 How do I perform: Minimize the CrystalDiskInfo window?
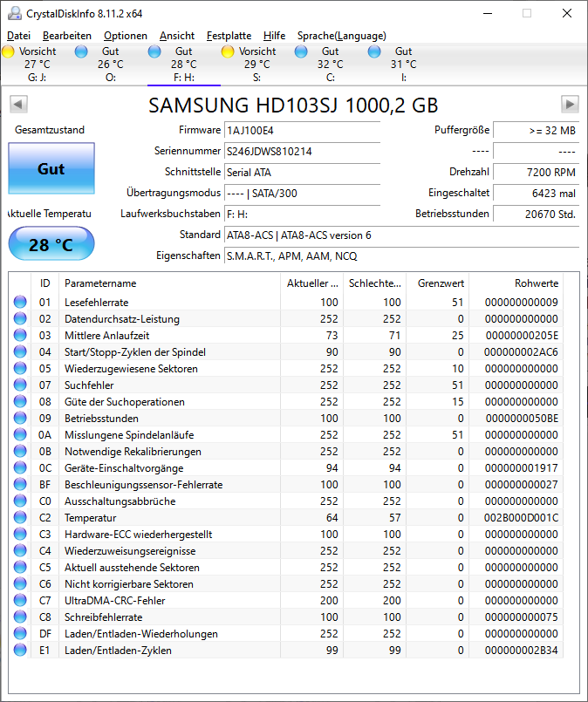click(x=488, y=13)
